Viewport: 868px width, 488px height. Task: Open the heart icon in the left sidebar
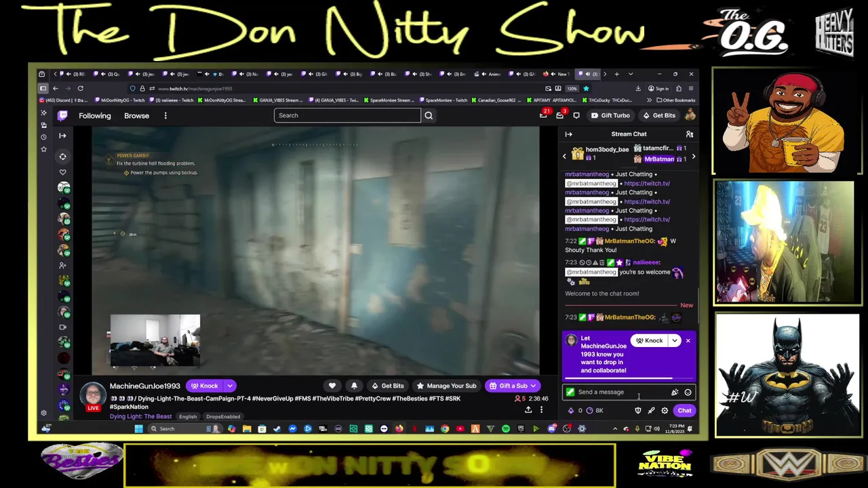coord(62,172)
